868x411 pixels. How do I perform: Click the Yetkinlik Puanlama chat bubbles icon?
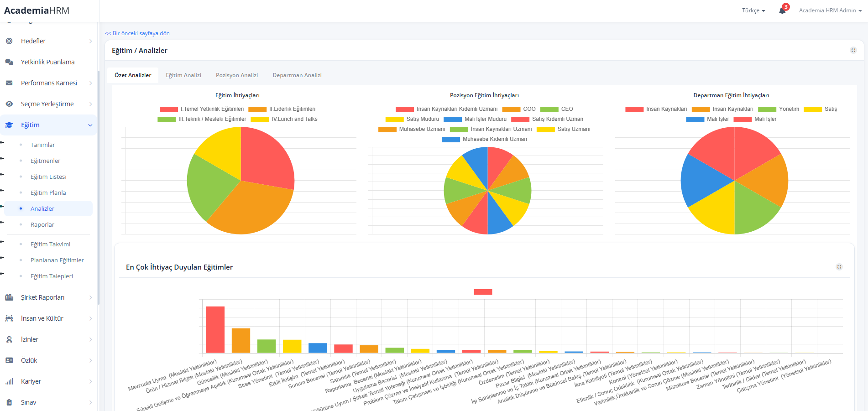(9, 62)
